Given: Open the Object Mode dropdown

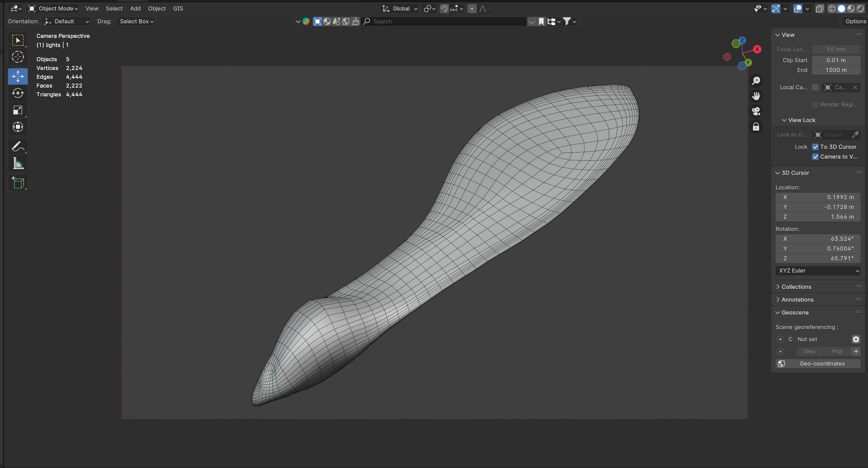Looking at the screenshot, I should coord(53,8).
